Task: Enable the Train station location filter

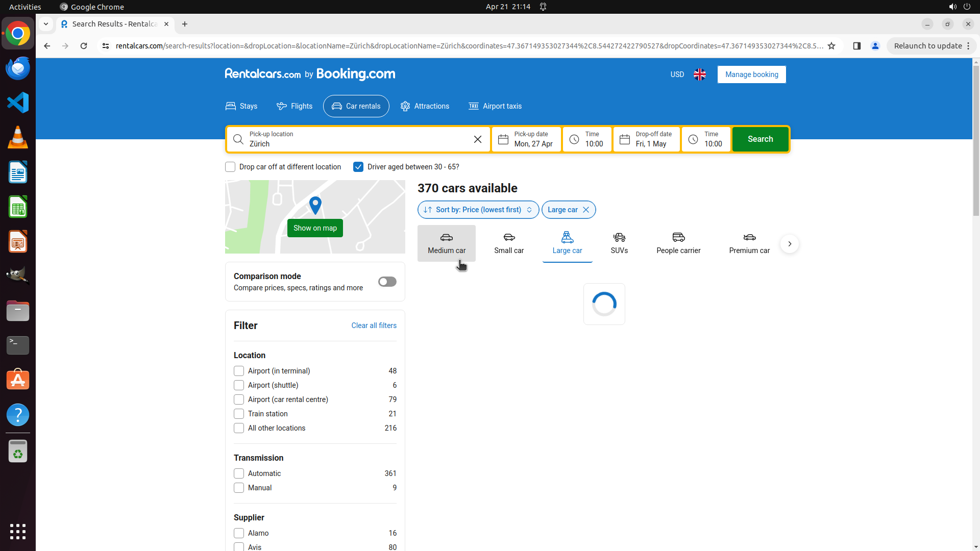Action: coord(239,414)
